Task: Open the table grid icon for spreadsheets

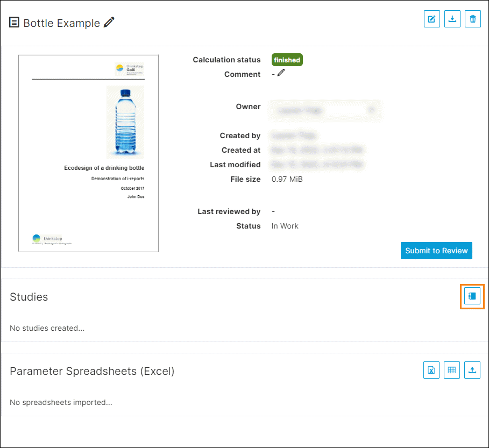Action: pyautogui.click(x=452, y=370)
